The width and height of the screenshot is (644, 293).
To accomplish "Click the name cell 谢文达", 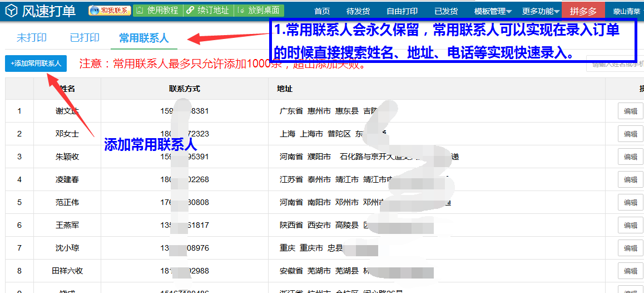I will coord(67,111).
